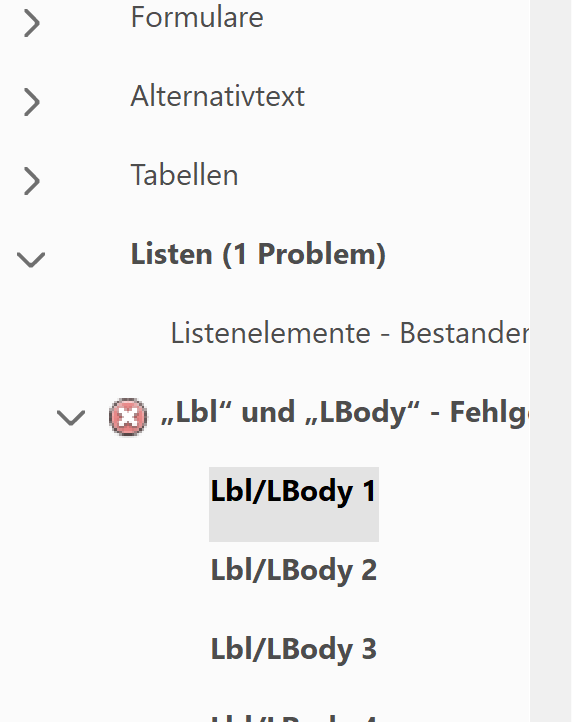The image size is (572, 722).
Task: Select the Formulare category label
Action: click(x=197, y=17)
